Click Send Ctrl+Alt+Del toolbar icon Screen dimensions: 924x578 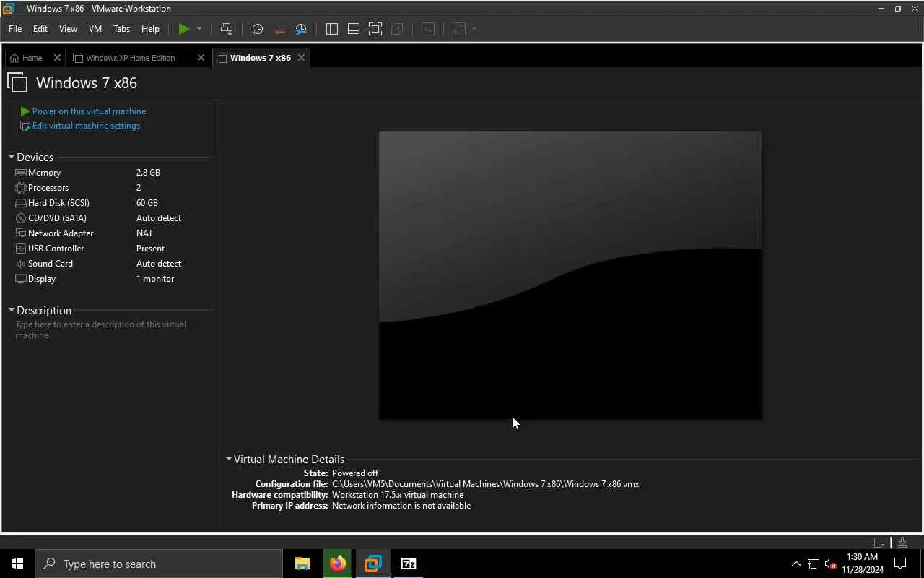(227, 29)
